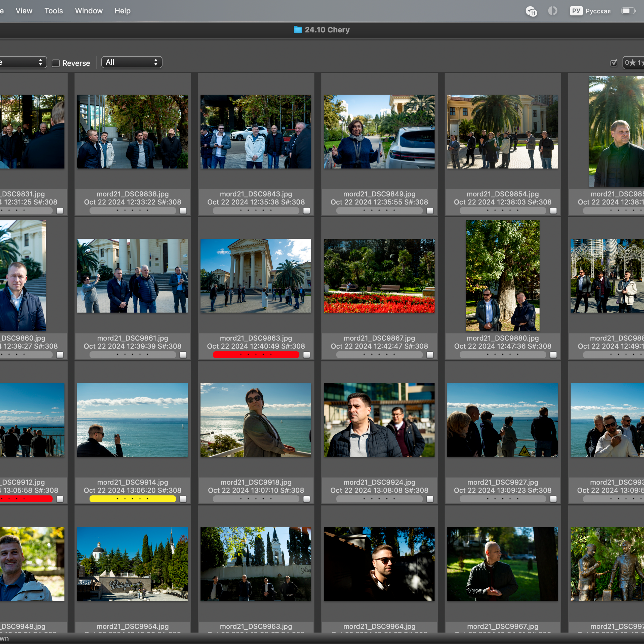The width and height of the screenshot is (644, 644).
Task: Open the РУ Русская input source menu
Action: (x=590, y=11)
